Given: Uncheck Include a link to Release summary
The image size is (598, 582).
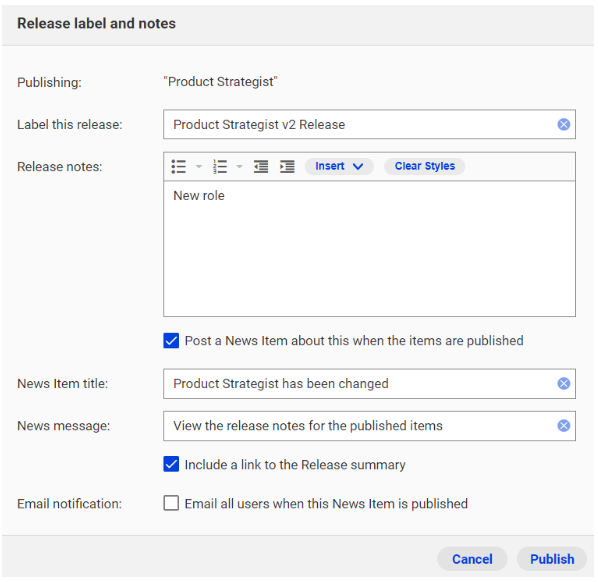Looking at the screenshot, I should click(x=171, y=464).
